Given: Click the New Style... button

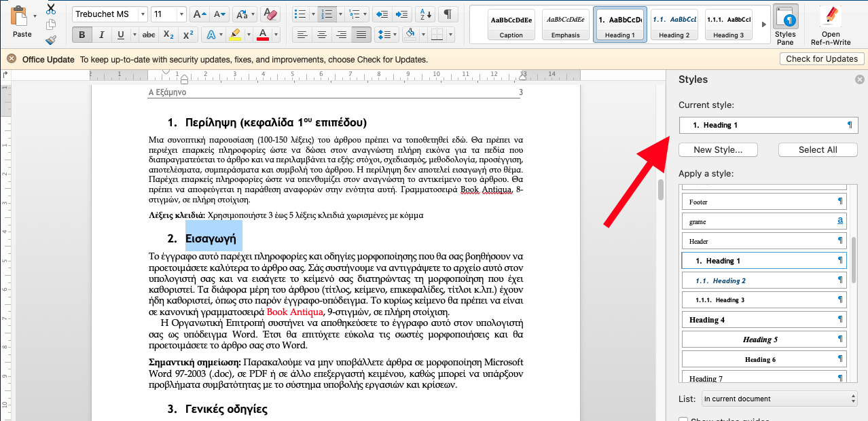Looking at the screenshot, I should coord(718,149).
